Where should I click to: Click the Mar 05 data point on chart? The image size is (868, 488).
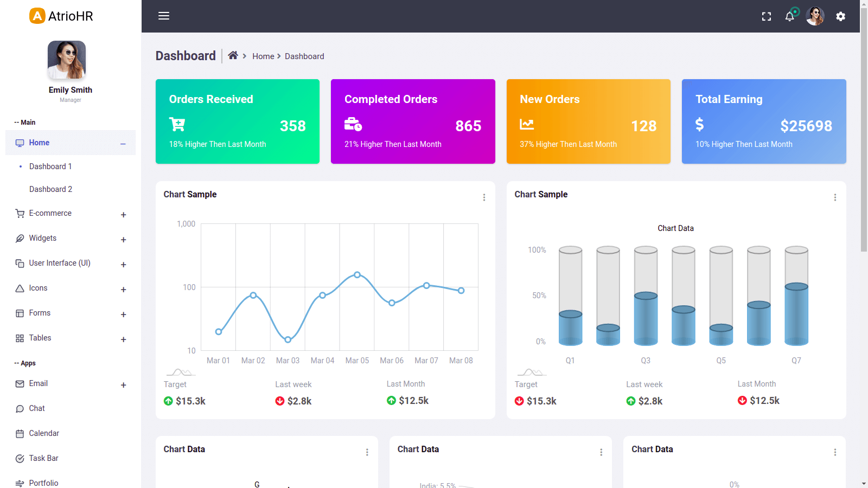357,275
